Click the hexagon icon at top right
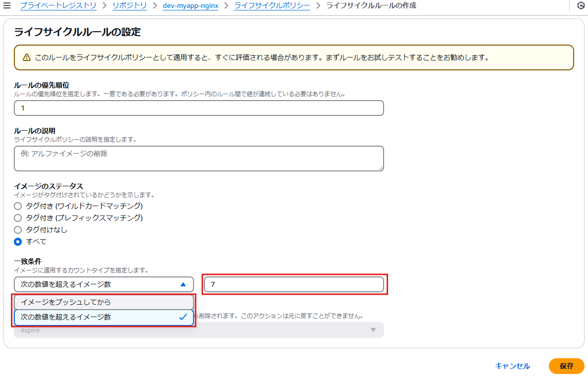The image size is (588, 376). [581, 5]
